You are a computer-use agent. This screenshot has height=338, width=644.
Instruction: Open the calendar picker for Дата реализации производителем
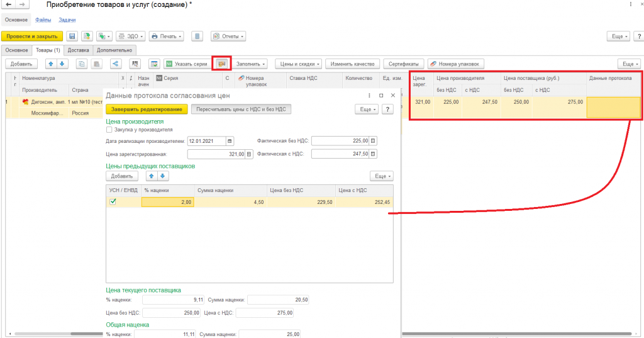(x=230, y=141)
